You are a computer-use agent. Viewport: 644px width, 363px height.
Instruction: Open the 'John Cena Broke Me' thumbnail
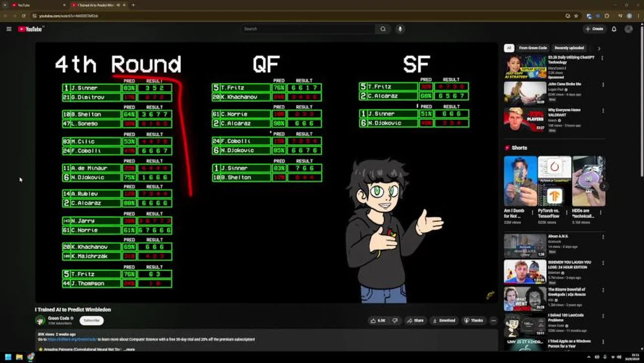525,93
